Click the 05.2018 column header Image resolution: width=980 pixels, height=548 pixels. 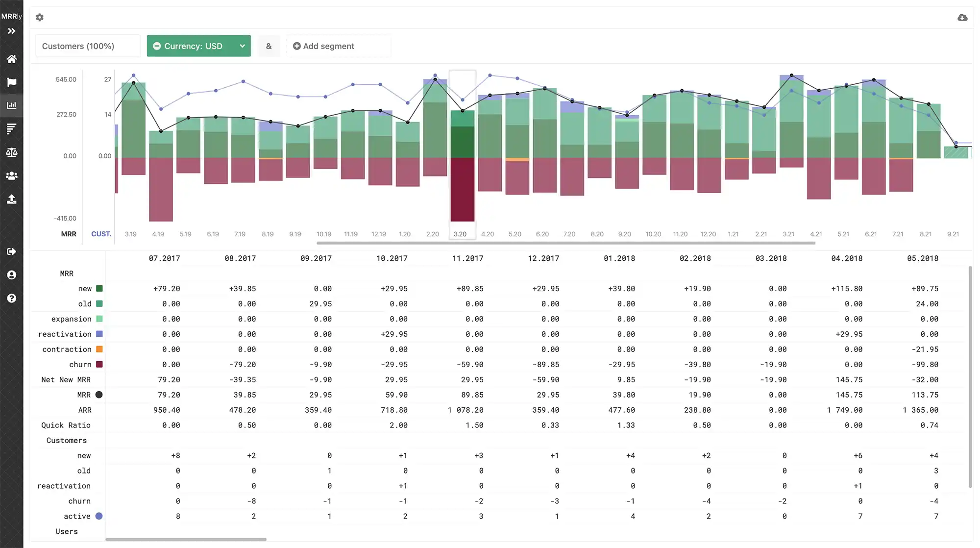(923, 258)
